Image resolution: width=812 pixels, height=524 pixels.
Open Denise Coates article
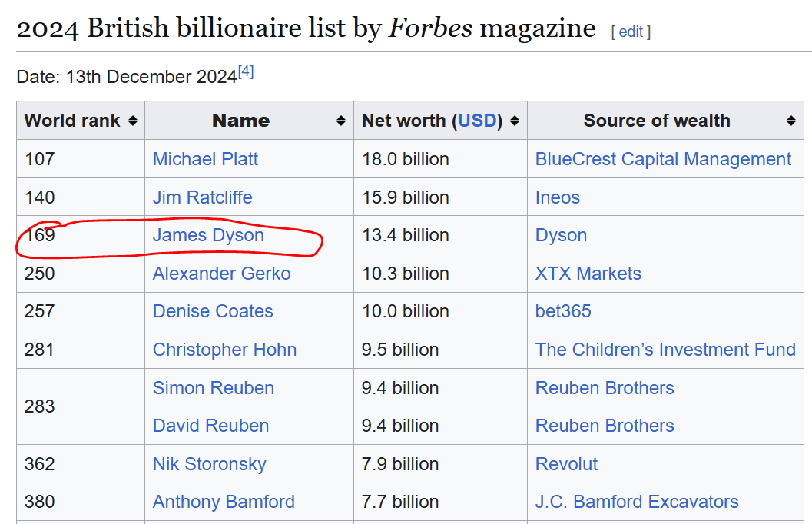point(213,311)
